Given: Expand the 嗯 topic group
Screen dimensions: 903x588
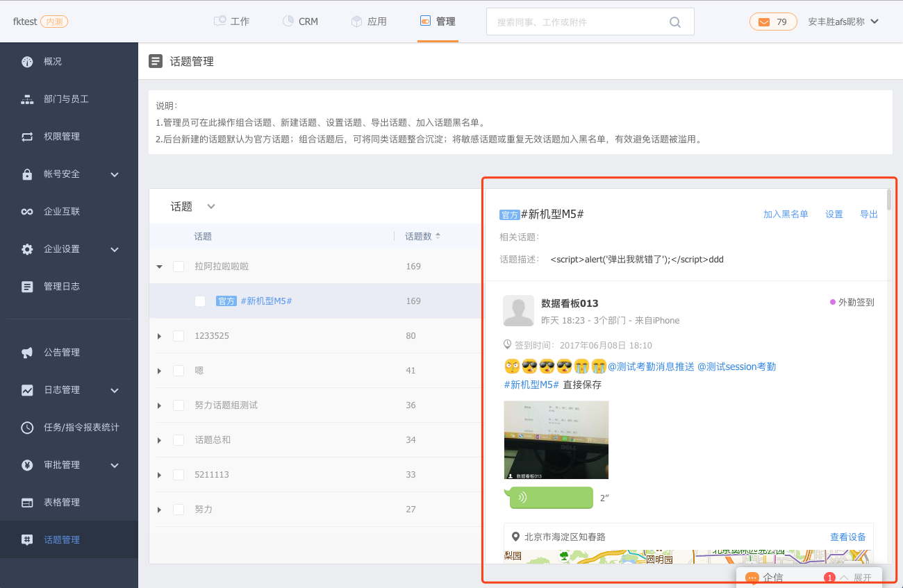Looking at the screenshot, I should (159, 371).
